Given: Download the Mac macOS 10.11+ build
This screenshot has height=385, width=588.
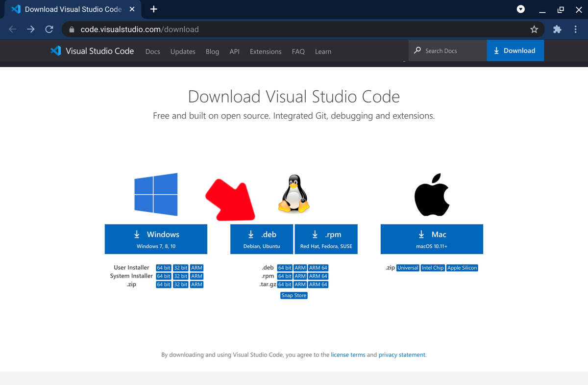Looking at the screenshot, I should 432,239.
